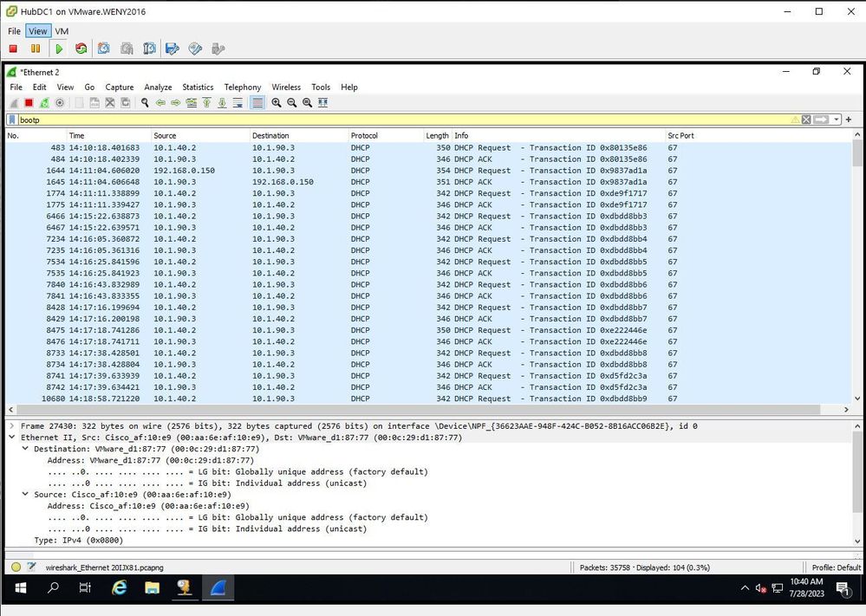
Task: Open the Statistics menu
Action: (x=198, y=88)
